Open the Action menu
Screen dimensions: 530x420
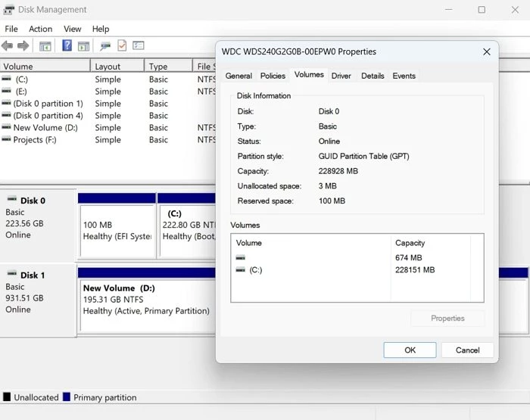(x=41, y=29)
